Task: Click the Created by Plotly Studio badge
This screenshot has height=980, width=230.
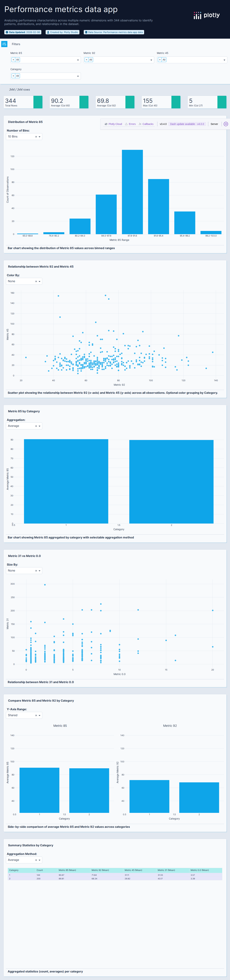Action: pyautogui.click(x=63, y=32)
